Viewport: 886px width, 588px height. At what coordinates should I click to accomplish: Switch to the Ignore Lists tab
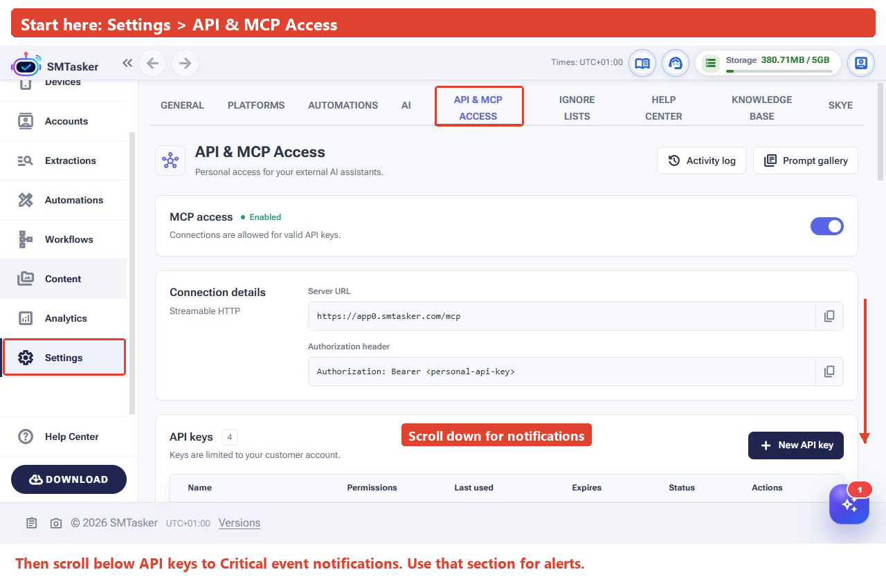(577, 108)
